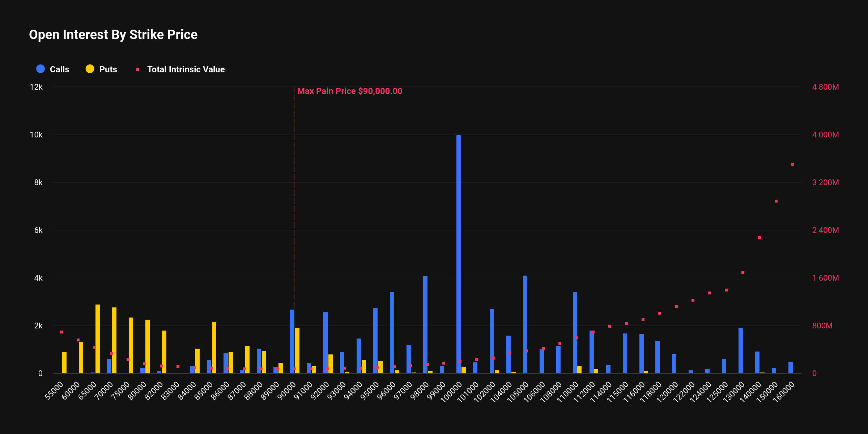Screen dimensions: 868x434
Task: Click the intrinsic value point above 140000
Action: (759, 237)
